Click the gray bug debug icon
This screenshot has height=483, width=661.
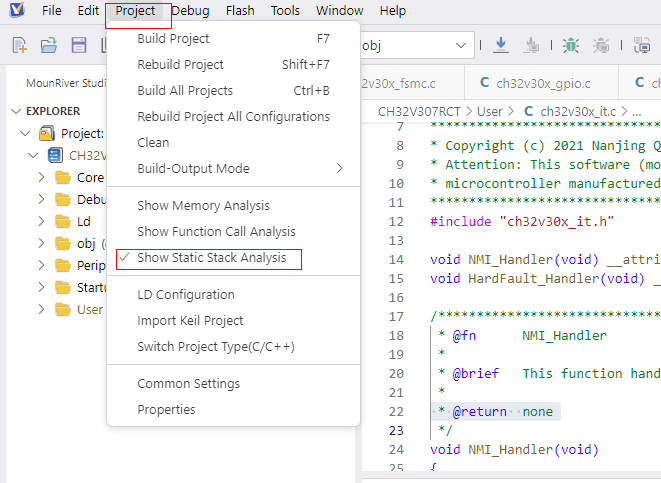pos(601,45)
